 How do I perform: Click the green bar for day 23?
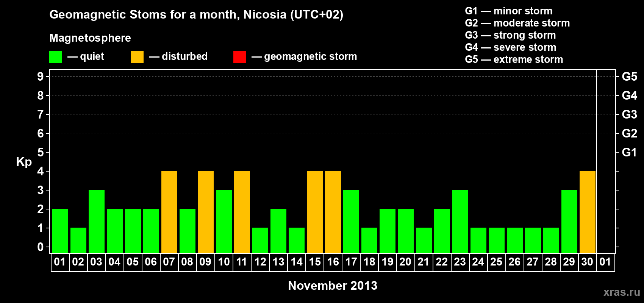pyautogui.click(x=460, y=221)
